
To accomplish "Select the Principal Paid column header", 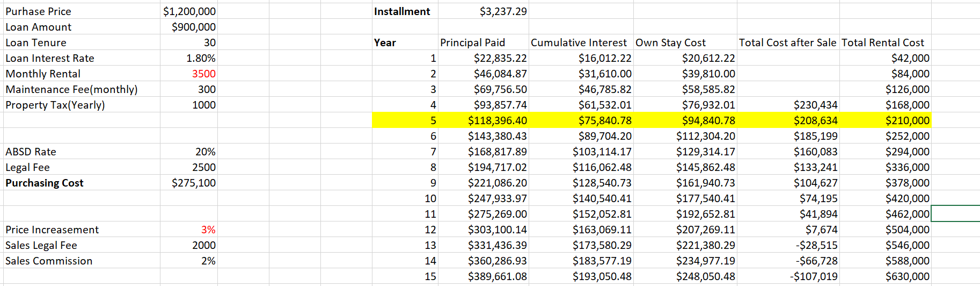I will coord(472,42).
